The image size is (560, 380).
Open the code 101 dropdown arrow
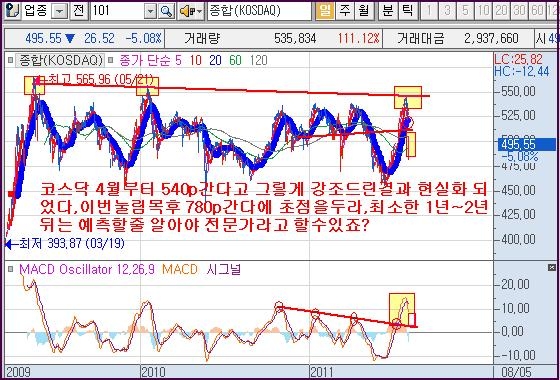point(150,12)
